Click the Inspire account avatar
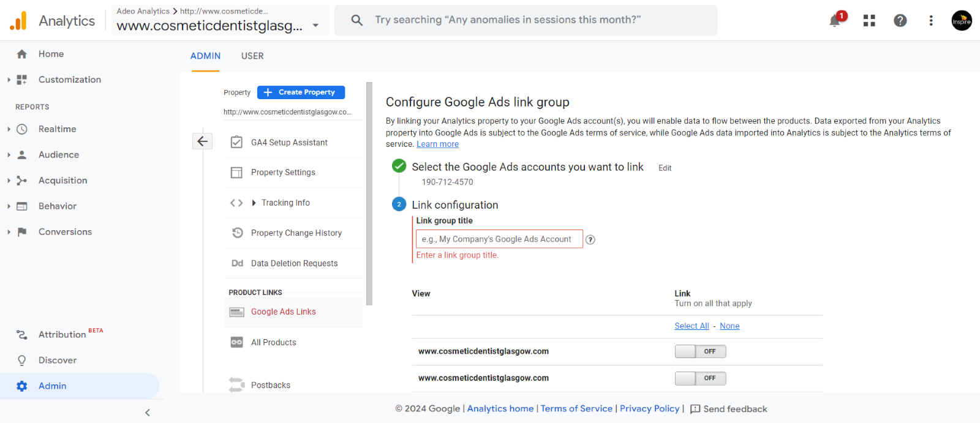This screenshot has width=980, height=423. click(962, 20)
